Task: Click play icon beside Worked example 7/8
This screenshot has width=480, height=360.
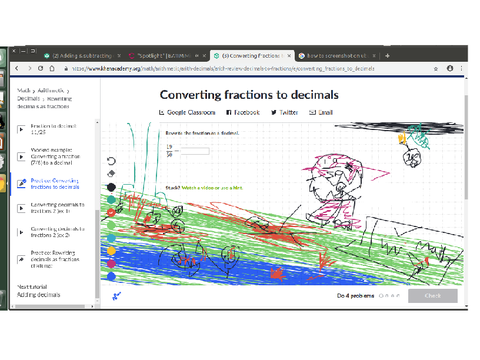Action: (21, 157)
